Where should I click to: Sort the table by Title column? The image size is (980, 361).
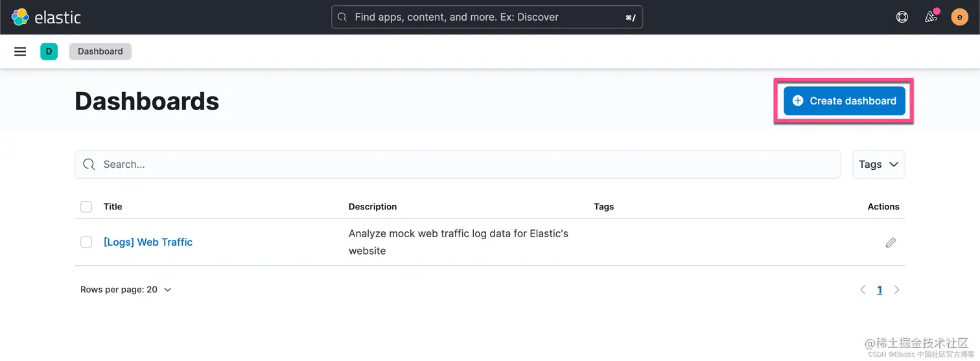pos(113,207)
